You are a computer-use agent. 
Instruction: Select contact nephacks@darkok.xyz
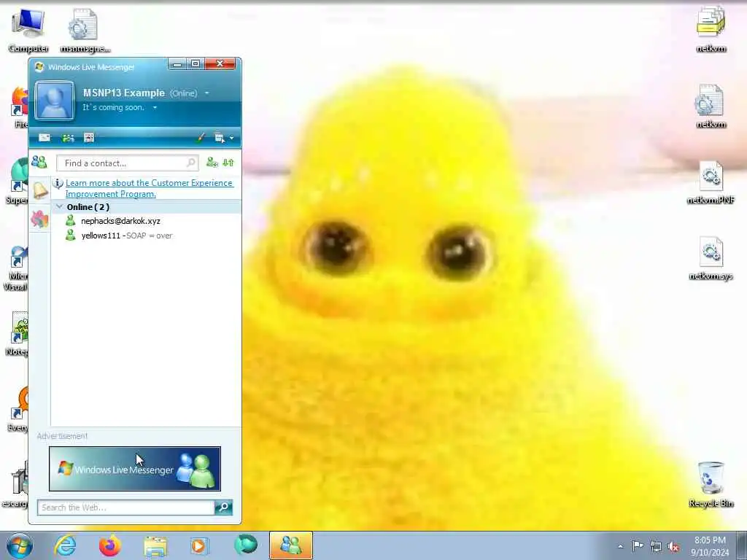pos(120,221)
